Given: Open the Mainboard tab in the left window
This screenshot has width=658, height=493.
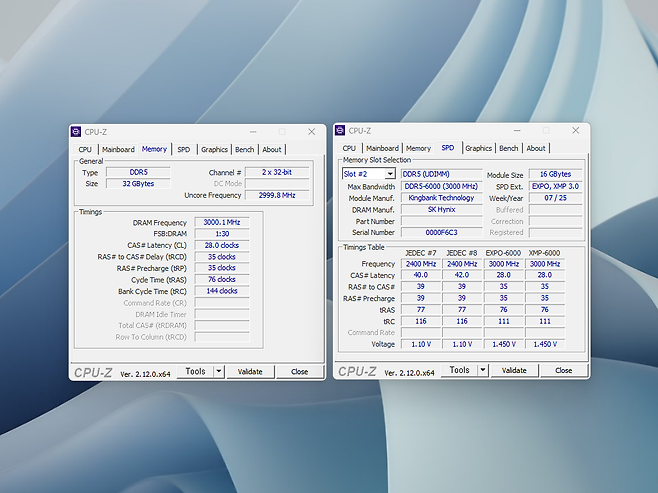Looking at the screenshot, I should (x=119, y=150).
